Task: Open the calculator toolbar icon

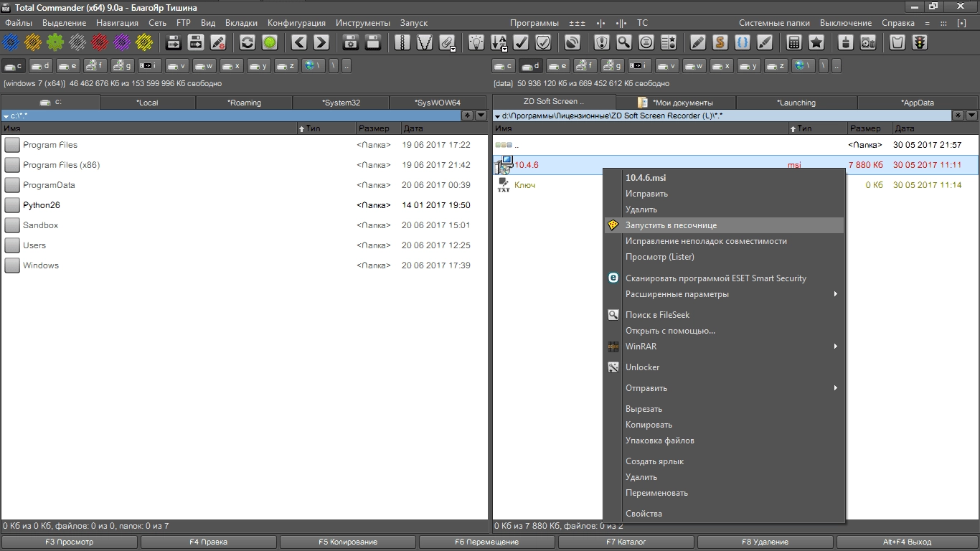Action: tap(793, 42)
